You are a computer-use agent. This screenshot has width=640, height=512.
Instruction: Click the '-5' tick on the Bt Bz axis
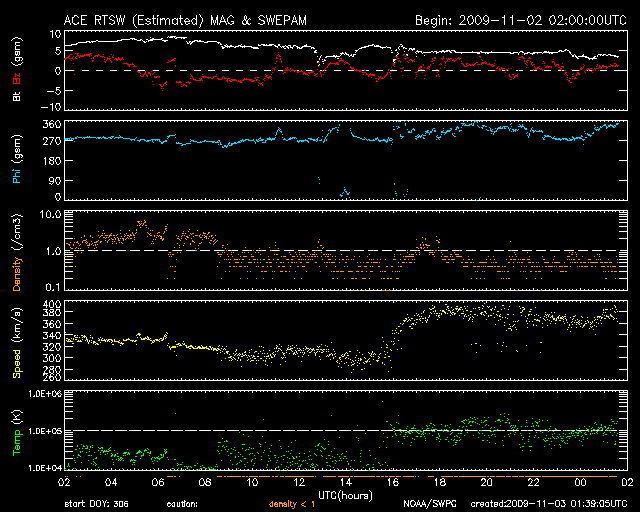[x=53, y=91]
